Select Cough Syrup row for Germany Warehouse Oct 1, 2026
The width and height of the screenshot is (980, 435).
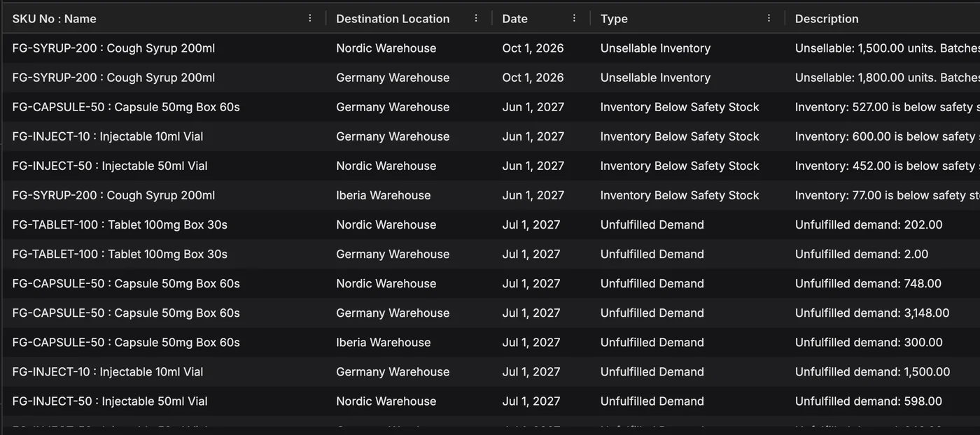[490, 78]
